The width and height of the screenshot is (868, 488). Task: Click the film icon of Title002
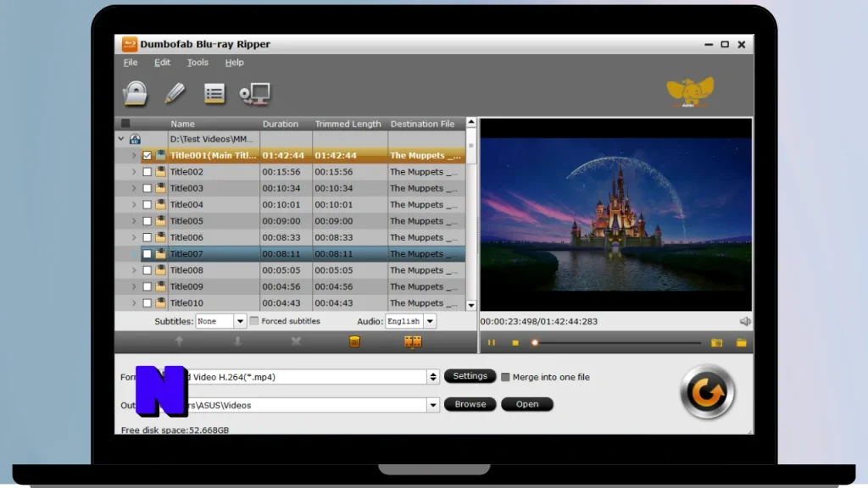click(x=160, y=171)
